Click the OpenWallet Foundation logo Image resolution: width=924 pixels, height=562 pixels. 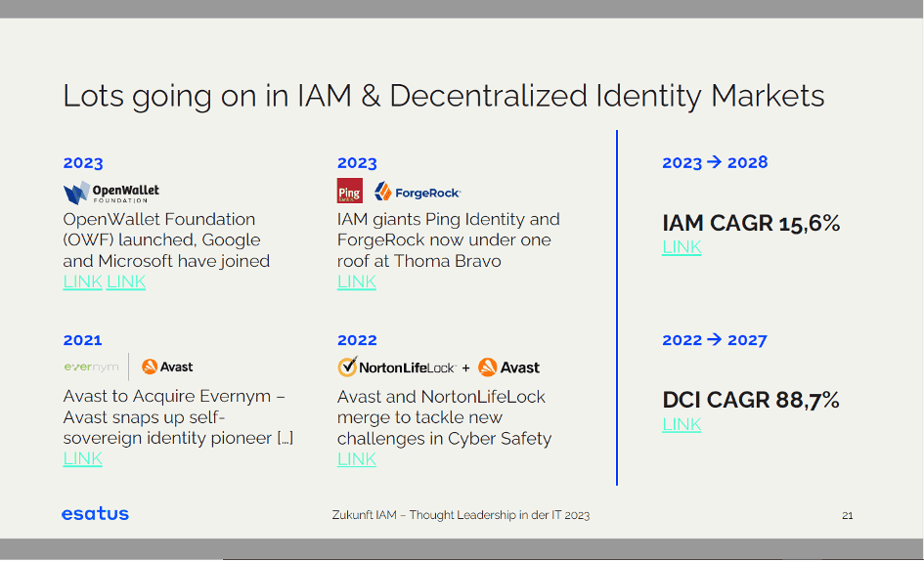[x=110, y=193]
